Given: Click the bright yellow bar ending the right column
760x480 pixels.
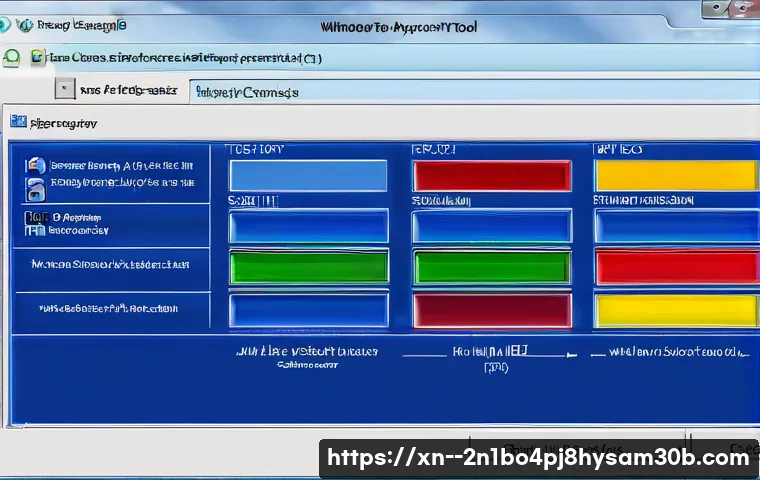Looking at the screenshot, I should 676,310.
